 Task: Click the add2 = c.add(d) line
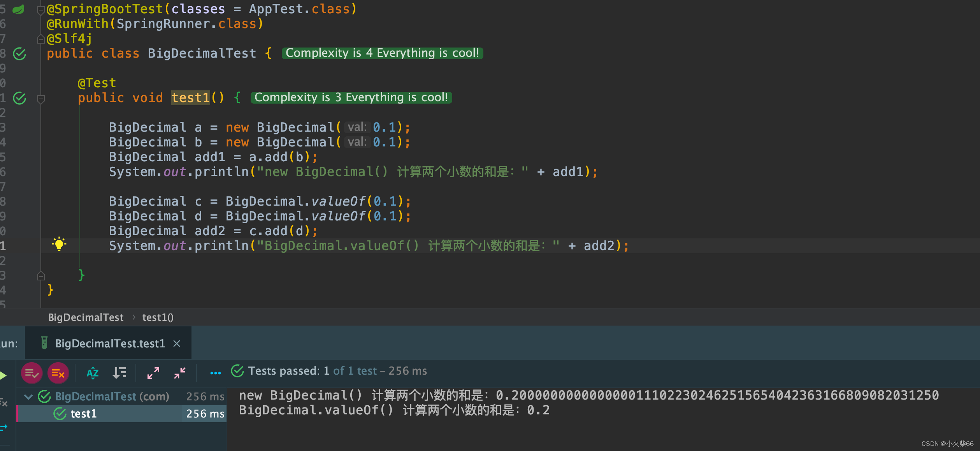213,231
